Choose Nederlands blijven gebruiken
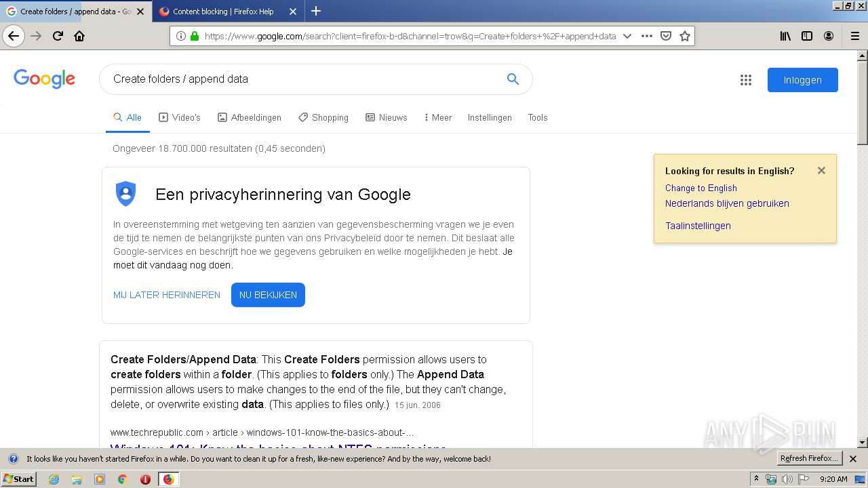Viewport: 868px width, 488px height. (x=727, y=203)
